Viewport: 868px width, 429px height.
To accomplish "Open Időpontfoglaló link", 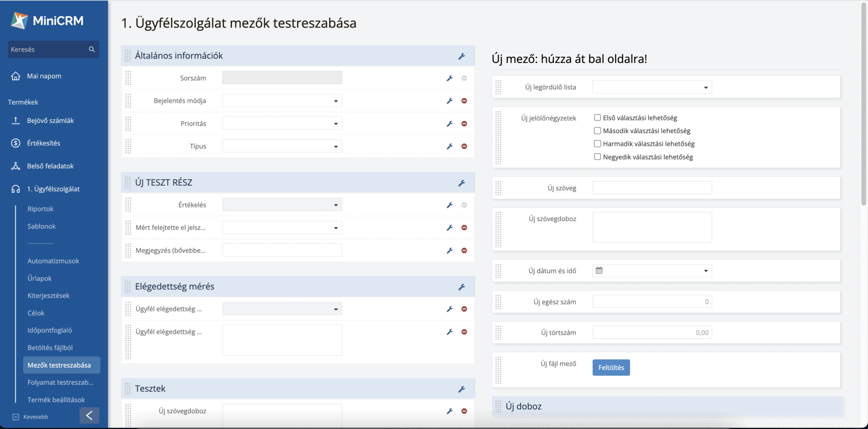I will tap(50, 330).
